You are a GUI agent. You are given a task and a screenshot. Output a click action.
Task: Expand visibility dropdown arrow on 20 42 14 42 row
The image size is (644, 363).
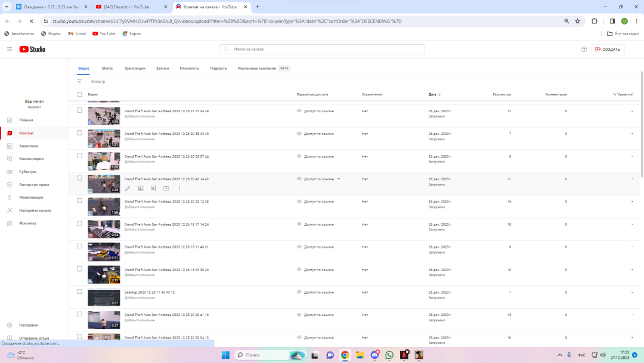339,179
